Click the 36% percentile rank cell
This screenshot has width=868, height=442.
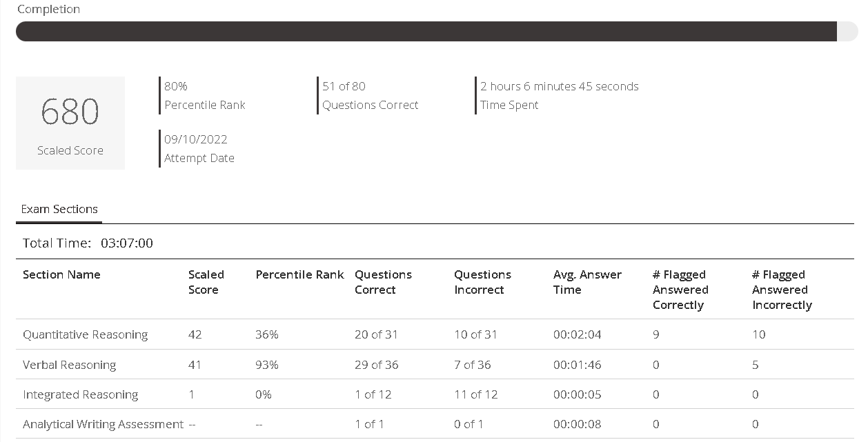coord(267,334)
